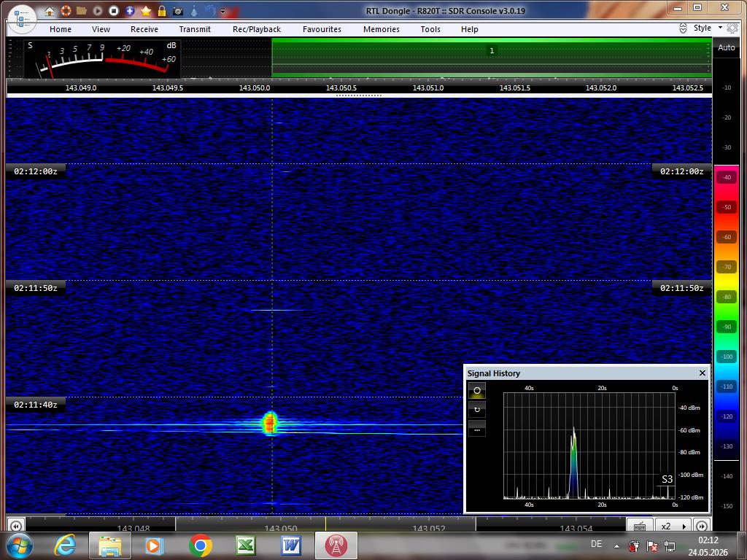
Task: Click the blue plus add icon
Action: (x=130, y=11)
